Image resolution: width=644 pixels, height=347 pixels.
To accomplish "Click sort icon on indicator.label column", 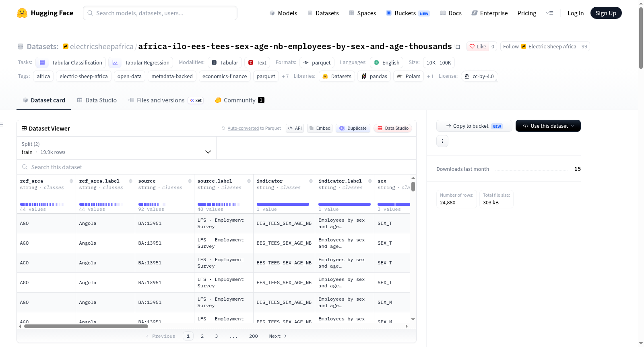I will 370,181.
